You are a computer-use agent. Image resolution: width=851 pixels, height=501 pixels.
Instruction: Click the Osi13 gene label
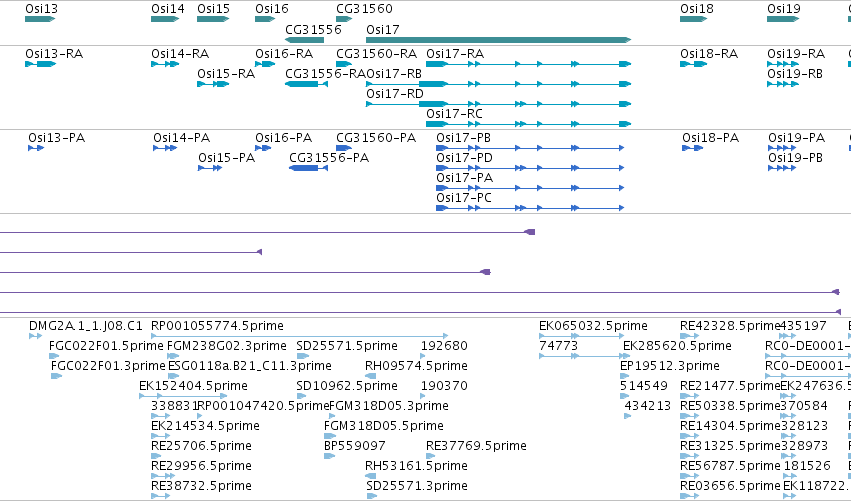(41, 9)
